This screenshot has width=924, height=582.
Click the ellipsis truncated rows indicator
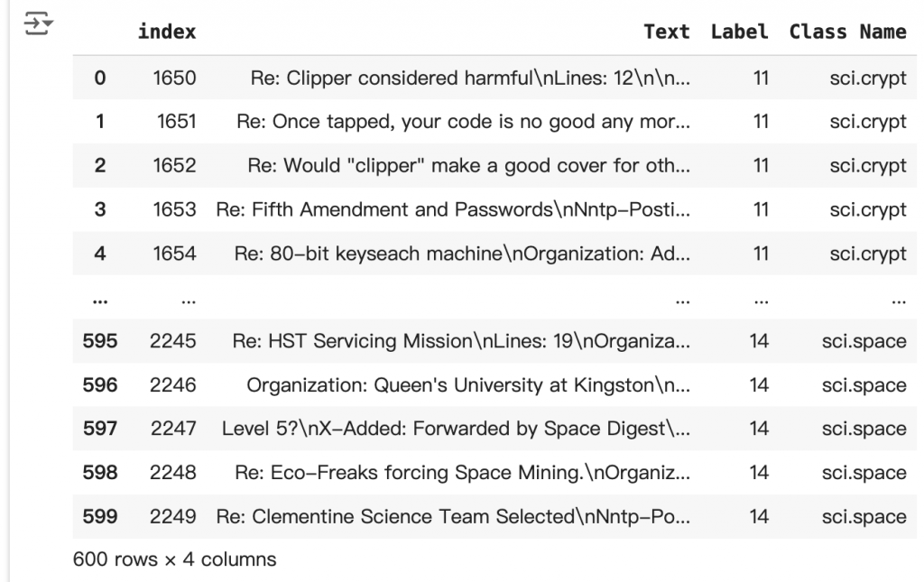click(x=100, y=300)
